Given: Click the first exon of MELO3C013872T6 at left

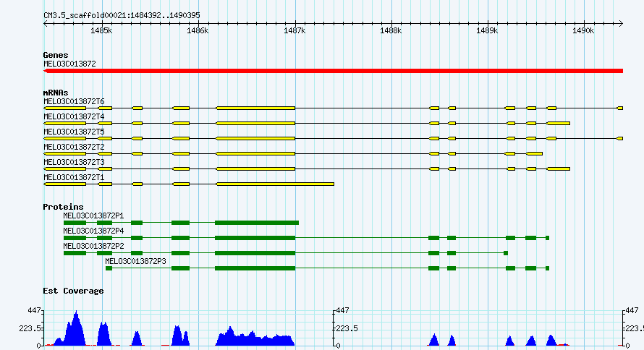Looking at the screenshot, I should (x=65, y=108).
